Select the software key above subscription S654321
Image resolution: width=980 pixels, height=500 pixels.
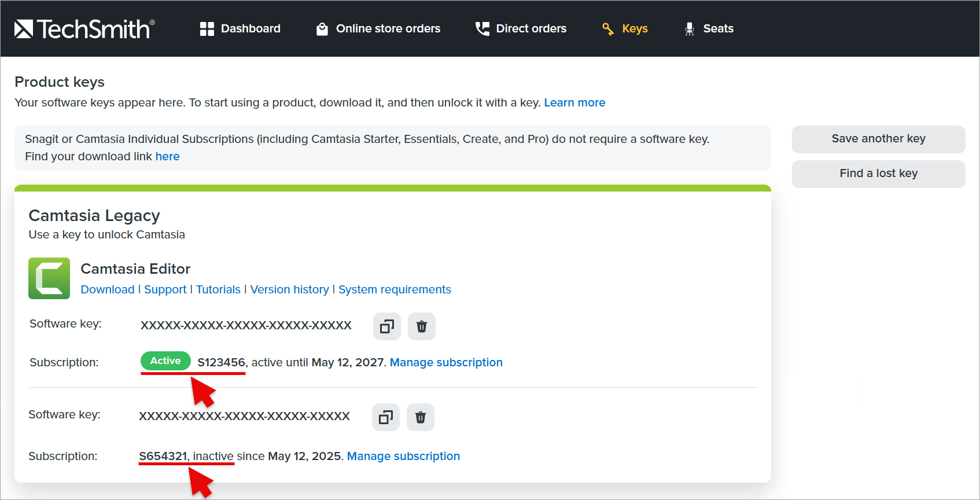pos(244,417)
